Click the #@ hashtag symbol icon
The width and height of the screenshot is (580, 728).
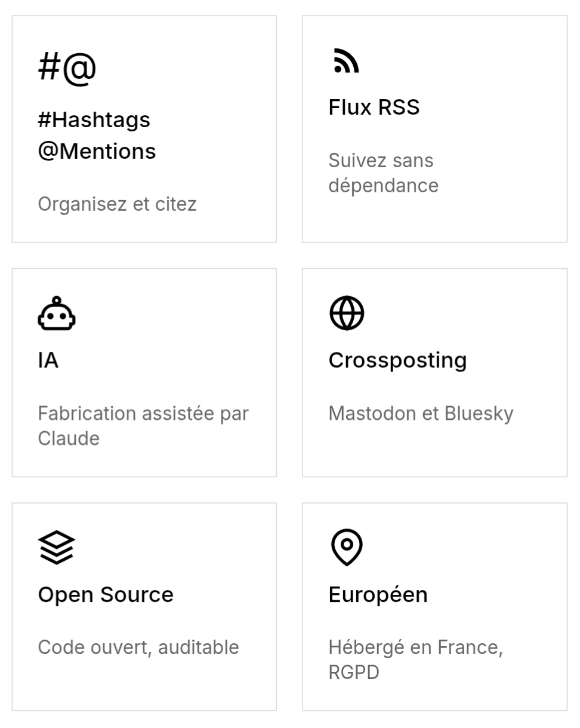pos(67,67)
